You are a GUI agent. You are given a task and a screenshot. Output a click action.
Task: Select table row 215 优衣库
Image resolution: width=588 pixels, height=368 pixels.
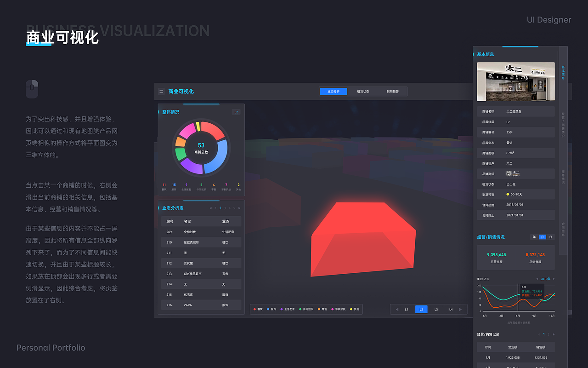pyautogui.click(x=201, y=294)
